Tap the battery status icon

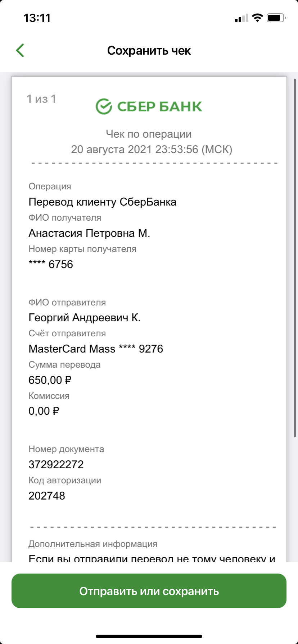[276, 18]
